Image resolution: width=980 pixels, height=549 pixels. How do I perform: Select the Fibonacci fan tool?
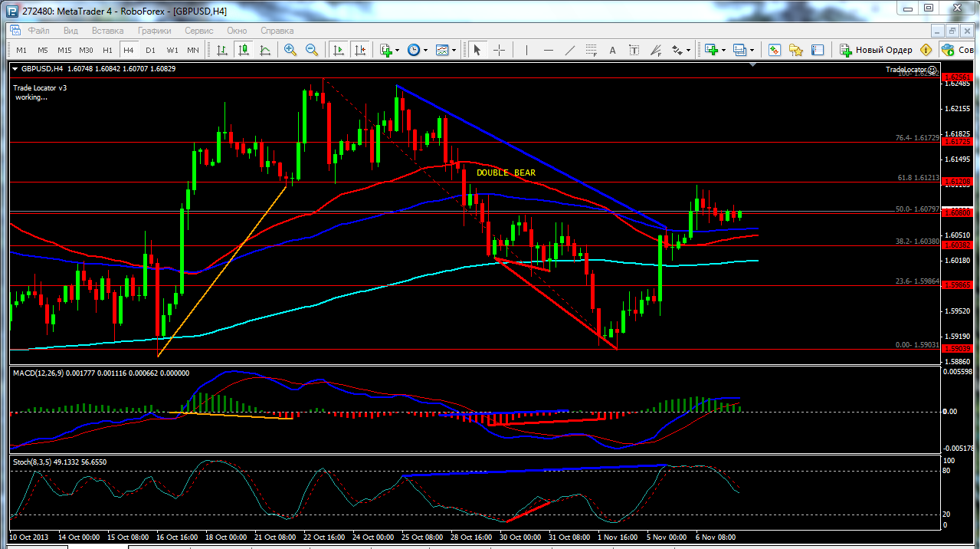(656, 50)
